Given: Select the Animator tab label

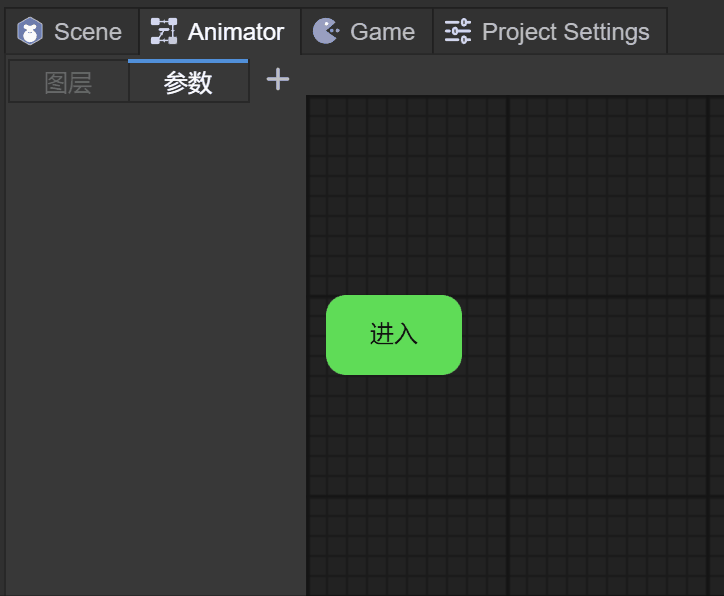Looking at the screenshot, I should click(236, 32).
